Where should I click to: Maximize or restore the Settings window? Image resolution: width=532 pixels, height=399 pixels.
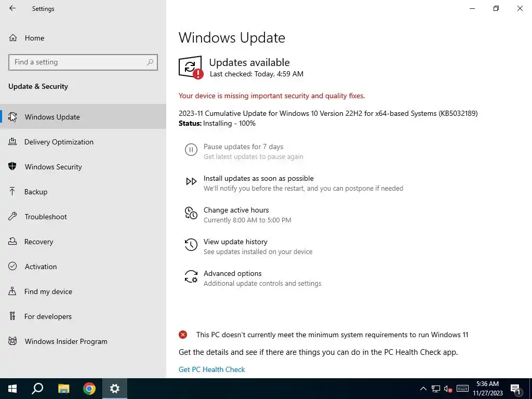tap(496, 8)
